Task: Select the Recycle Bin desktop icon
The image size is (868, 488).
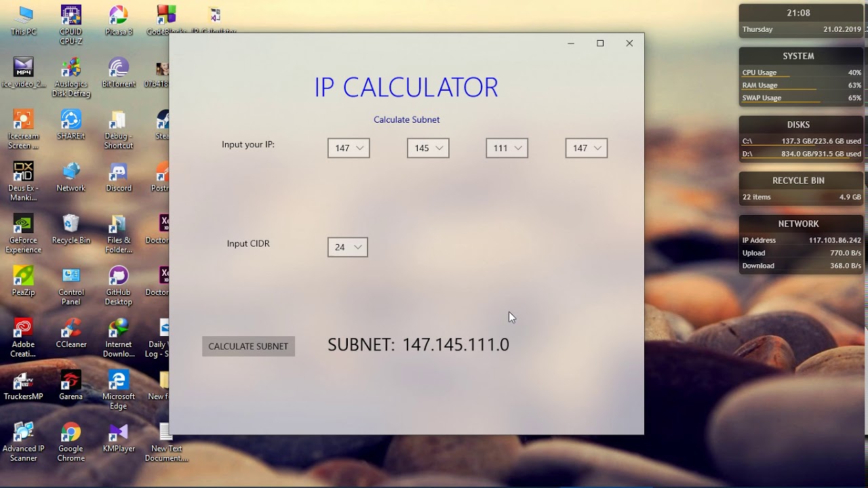Action: click(71, 229)
